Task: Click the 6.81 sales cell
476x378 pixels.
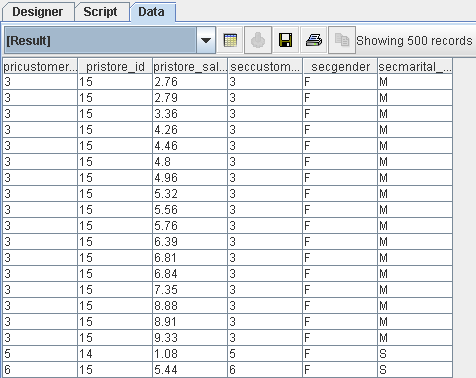Action: click(x=190, y=258)
